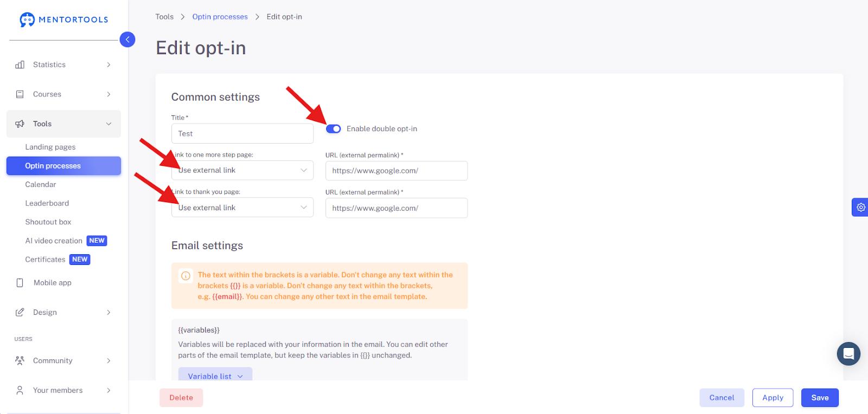Expand the Your members submenu

63,390
